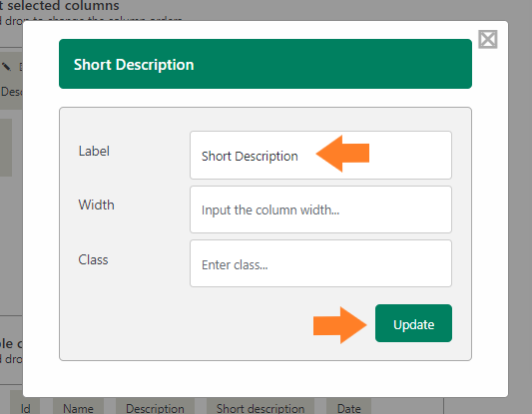532x414 pixels.
Task: Close the Short Description dialog
Action: (x=488, y=39)
